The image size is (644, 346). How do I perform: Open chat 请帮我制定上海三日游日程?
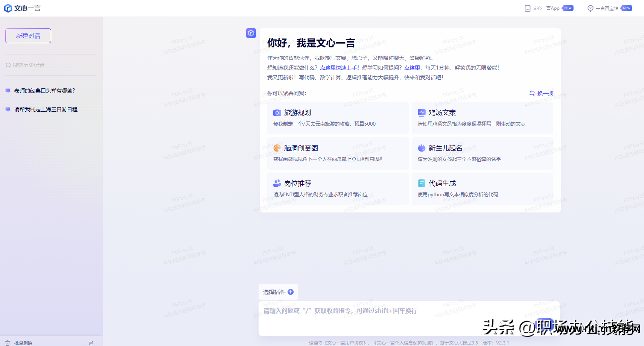tap(46, 109)
